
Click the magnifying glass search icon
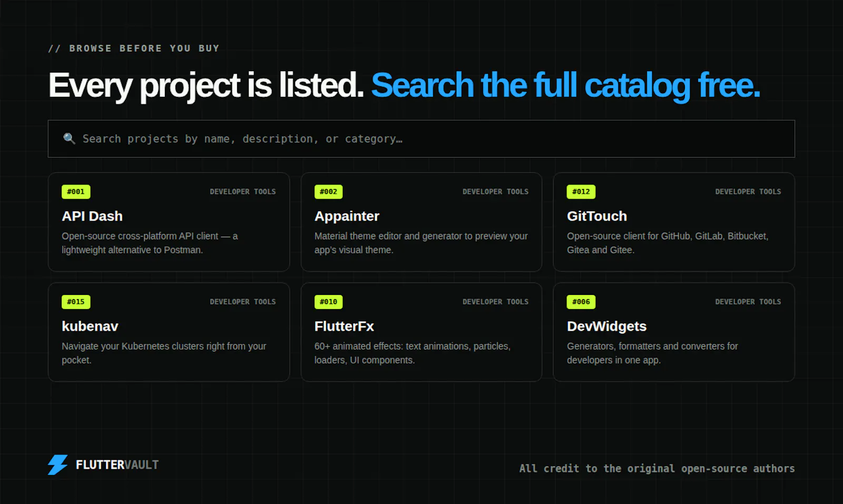(x=69, y=139)
